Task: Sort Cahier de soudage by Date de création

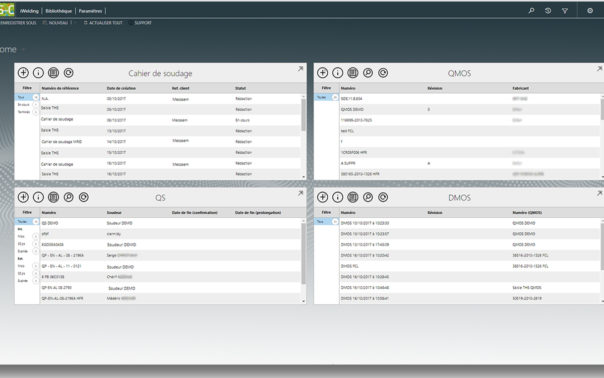Action: pyautogui.click(x=121, y=88)
